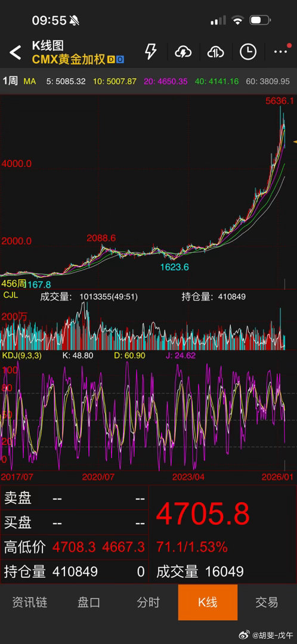Open the KDJ(9,3,3) indicator label
Screen dimensions: 297x644
pyautogui.click(x=22, y=355)
